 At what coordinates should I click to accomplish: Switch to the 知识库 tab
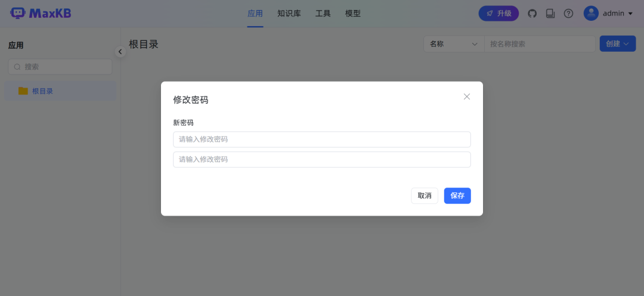[x=289, y=14]
